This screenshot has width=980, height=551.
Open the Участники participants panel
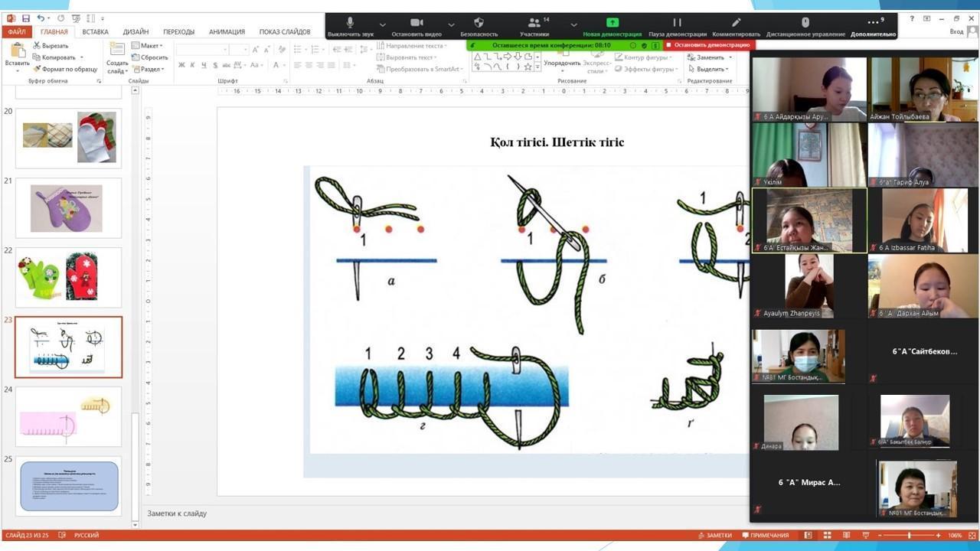[534, 24]
